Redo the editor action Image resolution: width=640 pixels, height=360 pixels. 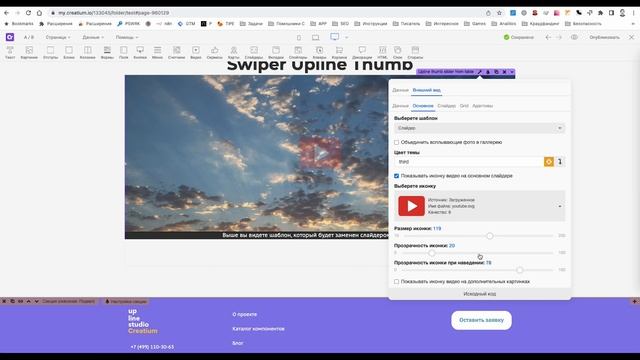click(559, 37)
